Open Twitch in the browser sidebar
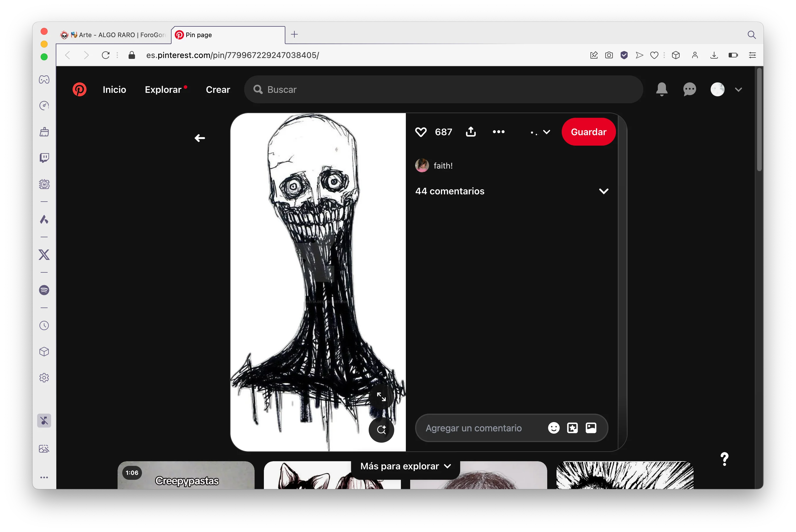796x532 pixels. point(44,158)
